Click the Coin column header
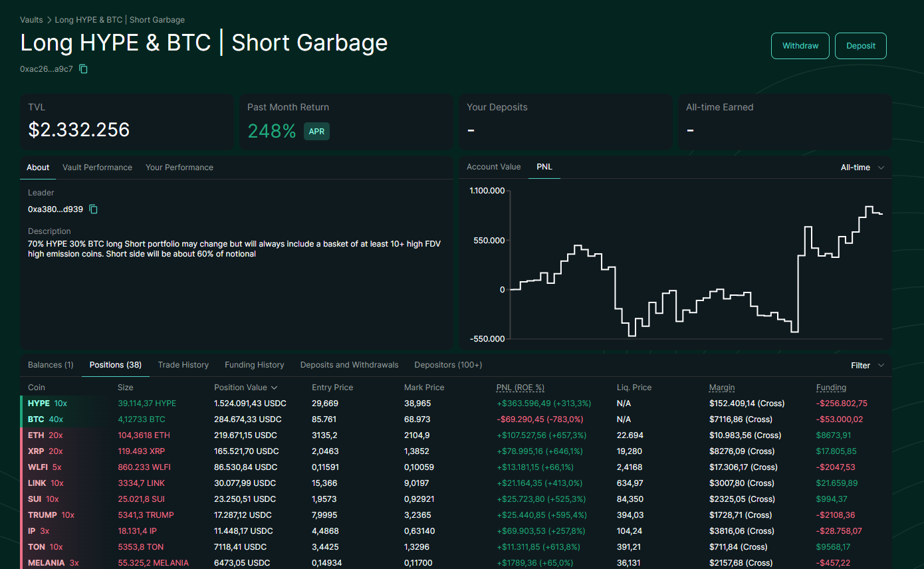The height and width of the screenshot is (569, 924). (x=37, y=388)
